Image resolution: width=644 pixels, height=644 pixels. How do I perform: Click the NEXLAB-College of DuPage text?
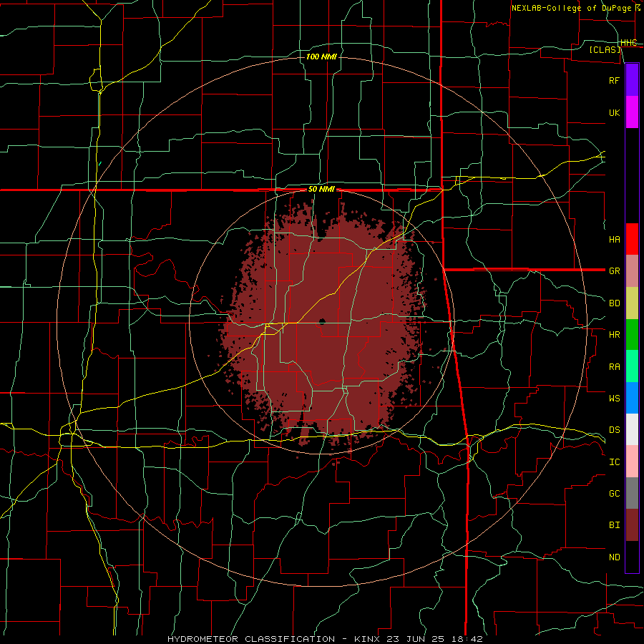coord(571,8)
